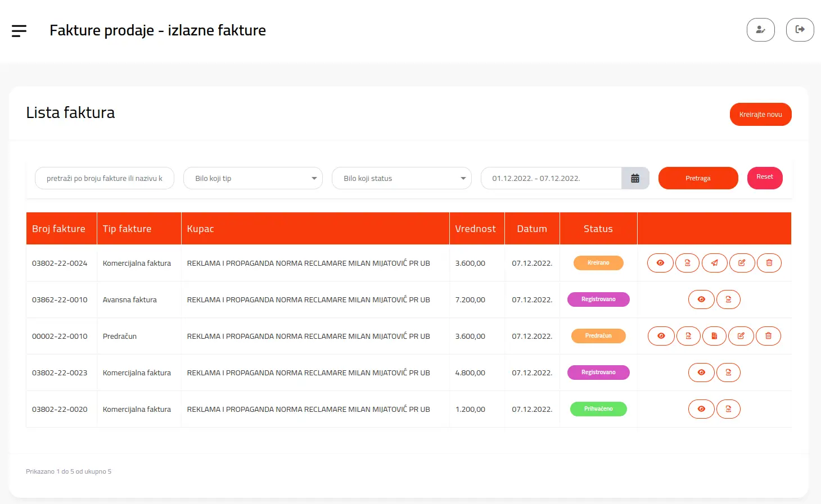Viewport: 821px width, 504px height.
Task: Edit invoice 03802-22-0024
Action: point(742,263)
